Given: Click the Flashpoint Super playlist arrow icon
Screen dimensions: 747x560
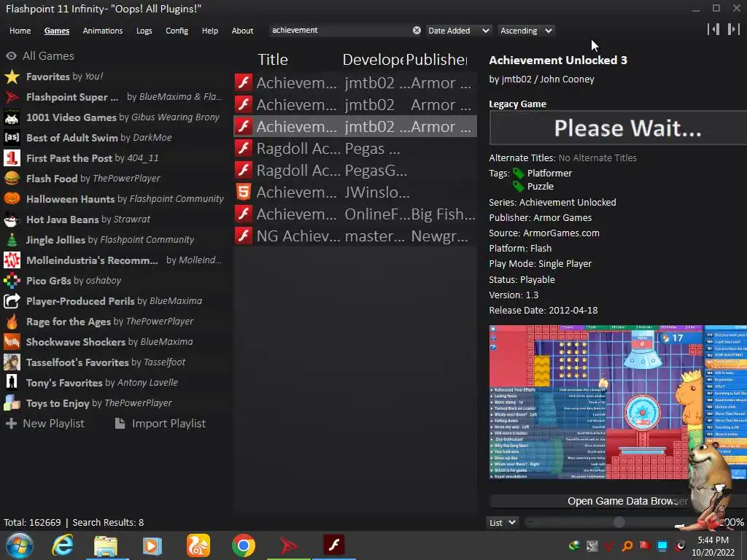Looking at the screenshot, I should [12, 97].
